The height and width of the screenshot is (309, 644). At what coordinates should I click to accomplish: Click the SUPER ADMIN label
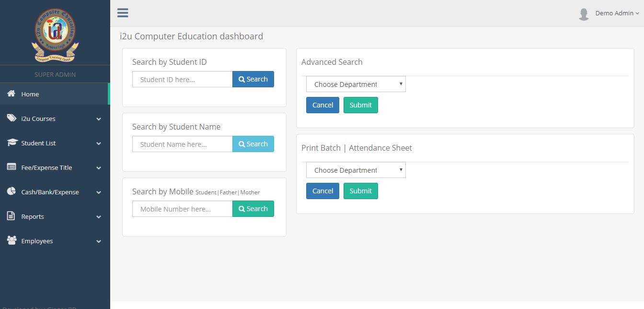pos(55,74)
